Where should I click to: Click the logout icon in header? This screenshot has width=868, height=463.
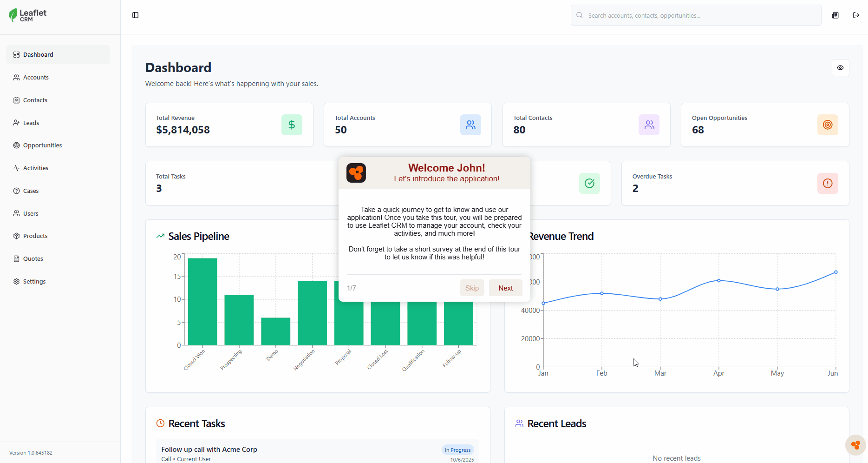click(x=856, y=15)
